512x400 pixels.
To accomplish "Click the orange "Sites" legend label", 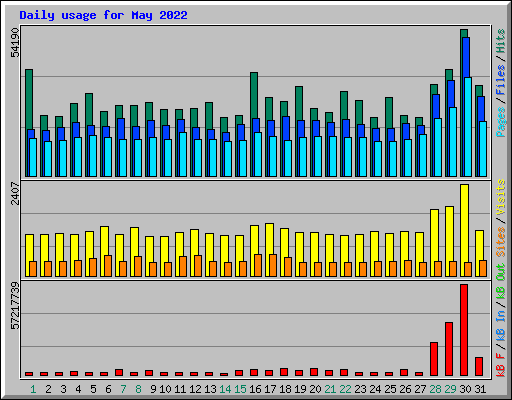I will click(501, 242).
